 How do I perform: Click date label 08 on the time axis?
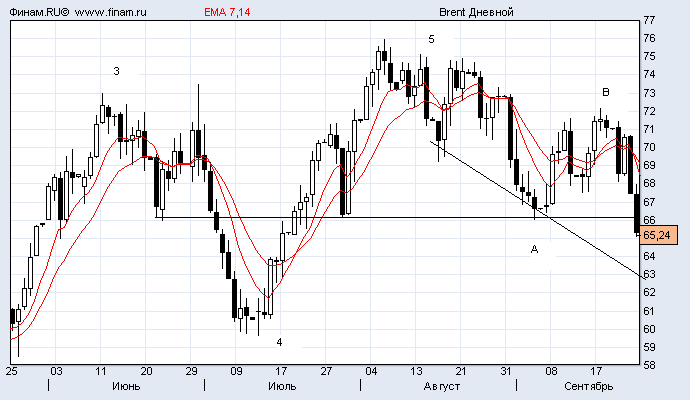point(551,371)
